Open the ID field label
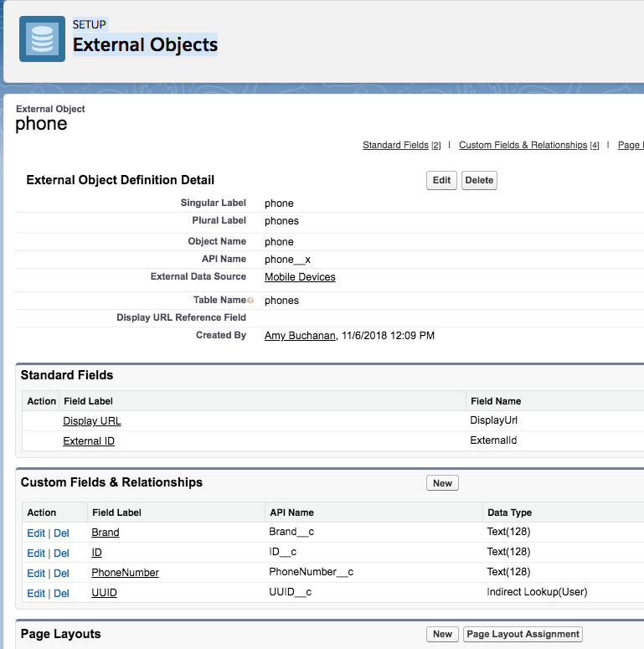Screen dimensions: 644x649 click(96, 553)
